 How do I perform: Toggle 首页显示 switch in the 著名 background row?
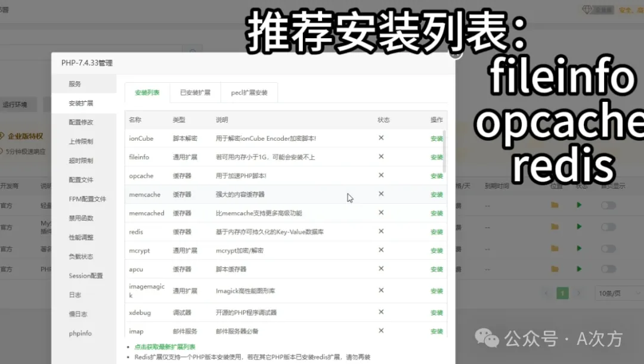pos(608,248)
